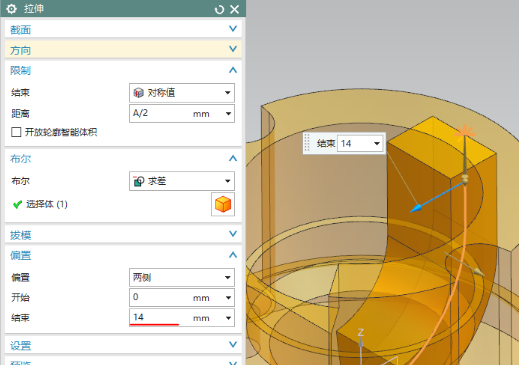Expand the 设置 section
The width and height of the screenshot is (520, 365).
[233, 344]
